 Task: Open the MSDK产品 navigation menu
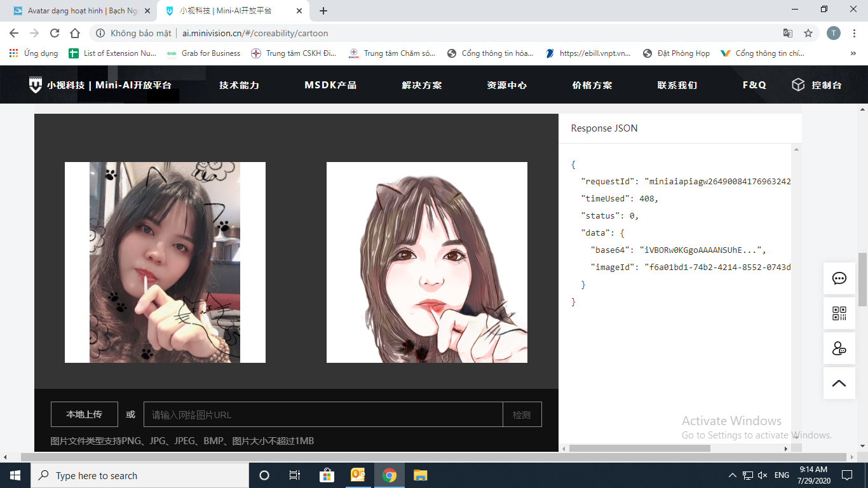(x=330, y=85)
